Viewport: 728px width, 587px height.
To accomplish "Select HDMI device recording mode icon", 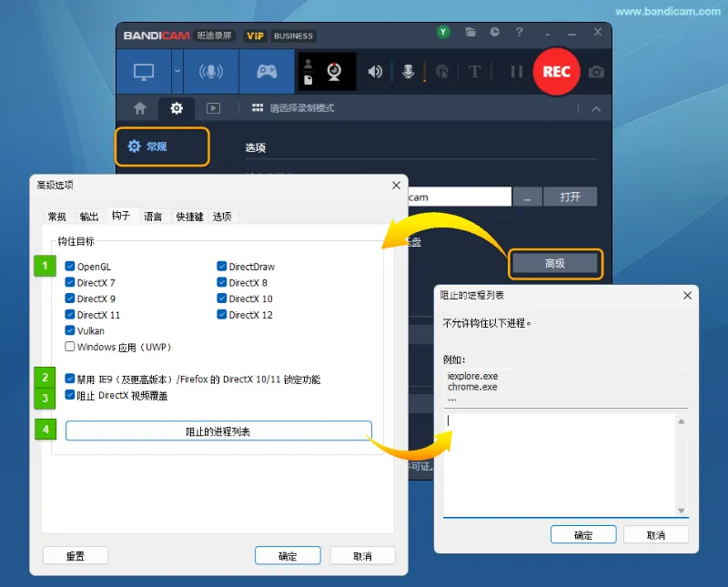I will coord(211,72).
